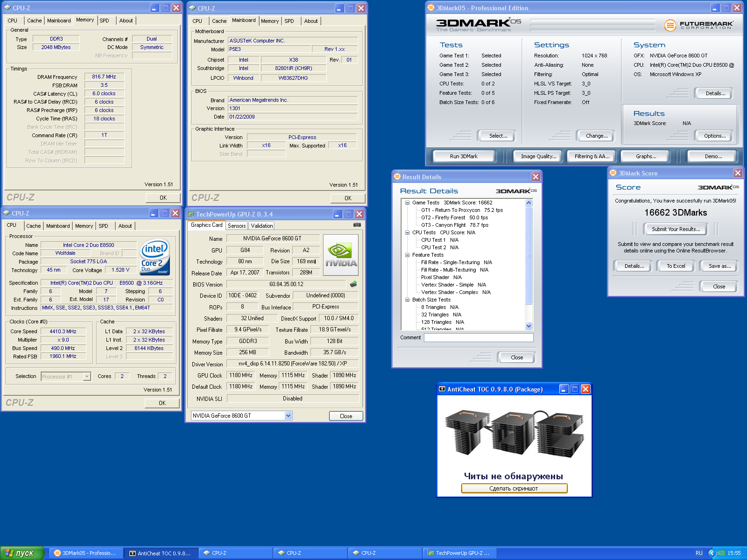Click Select... button under Tests
The image size is (747, 560).
(498, 136)
